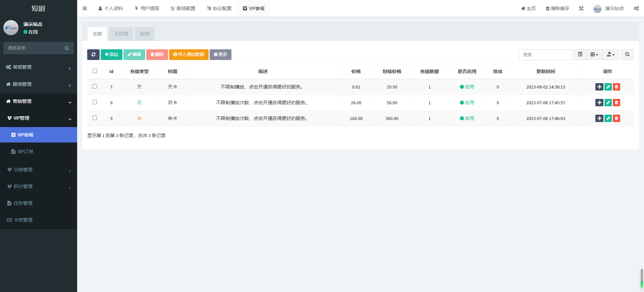Open the 用户提现 top tab
The width and height of the screenshot is (644, 292).
(147, 8)
